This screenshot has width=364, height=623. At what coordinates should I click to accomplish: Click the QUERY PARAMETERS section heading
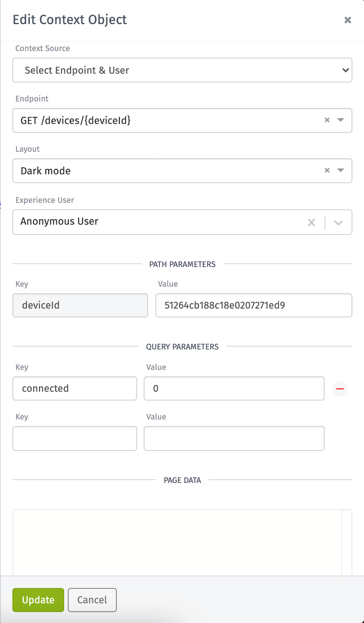click(x=182, y=347)
